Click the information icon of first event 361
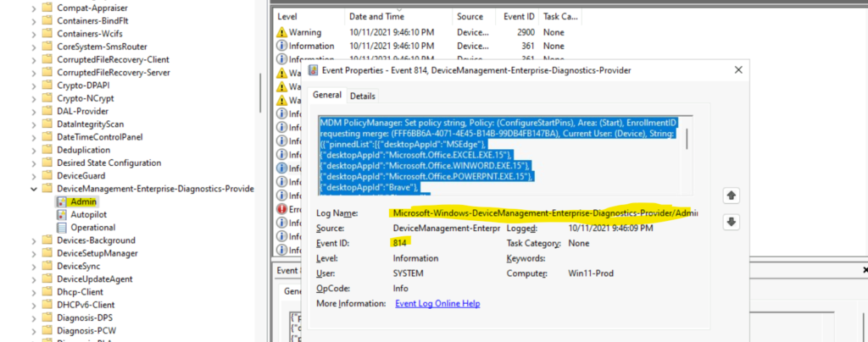868x342 pixels. point(281,46)
